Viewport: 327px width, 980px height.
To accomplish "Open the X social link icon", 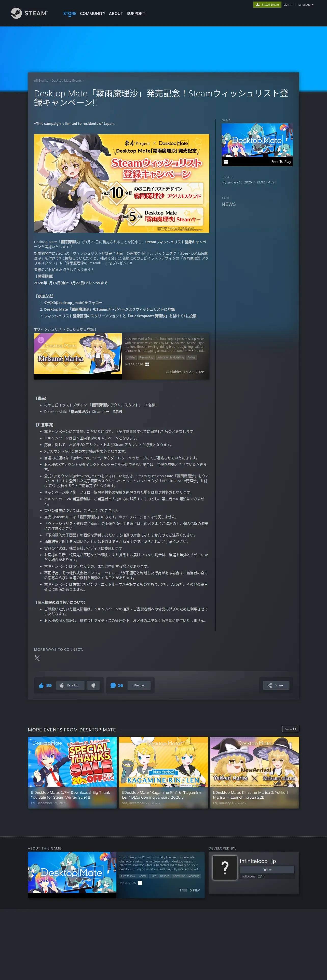I will pos(37,658).
